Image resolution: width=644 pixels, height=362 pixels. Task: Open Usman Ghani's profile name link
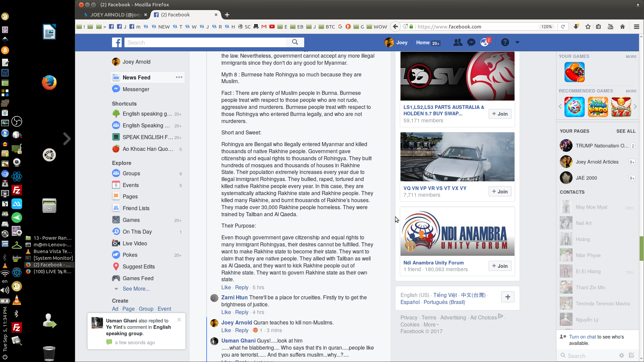pyautogui.click(x=238, y=341)
